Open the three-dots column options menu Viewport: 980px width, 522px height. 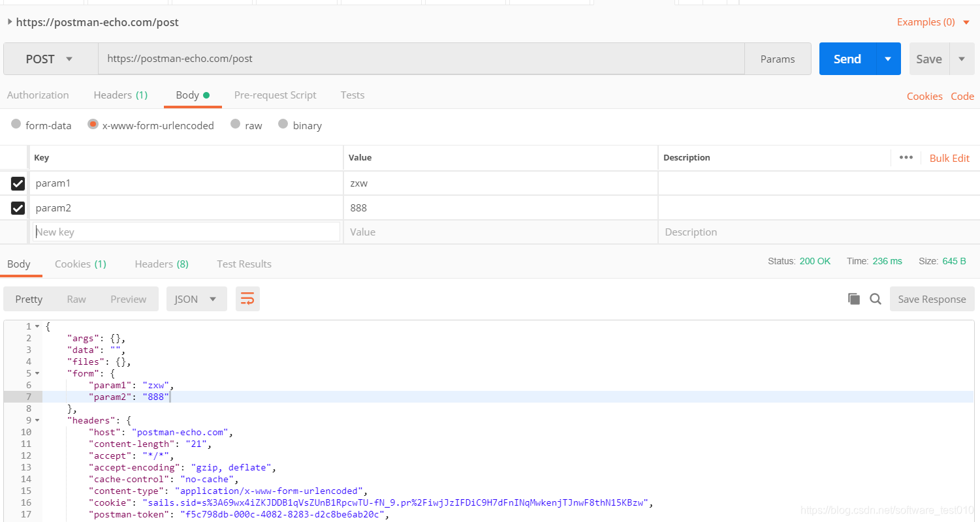tap(906, 157)
